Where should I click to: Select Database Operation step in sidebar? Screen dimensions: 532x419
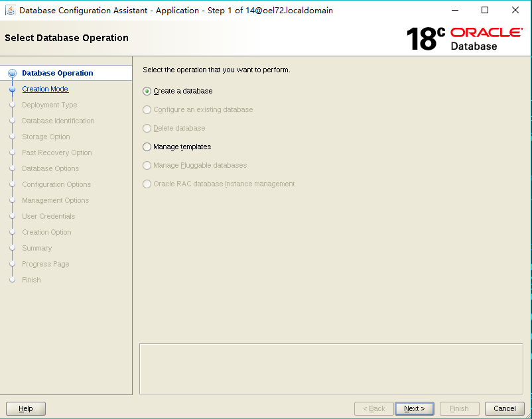tap(57, 73)
